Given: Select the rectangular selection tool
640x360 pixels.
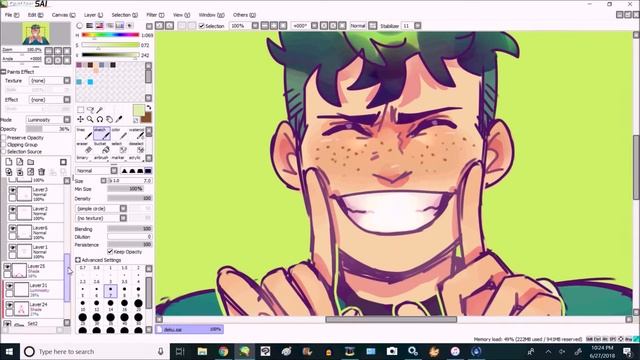Looking at the screenshot, I should tap(80, 109).
